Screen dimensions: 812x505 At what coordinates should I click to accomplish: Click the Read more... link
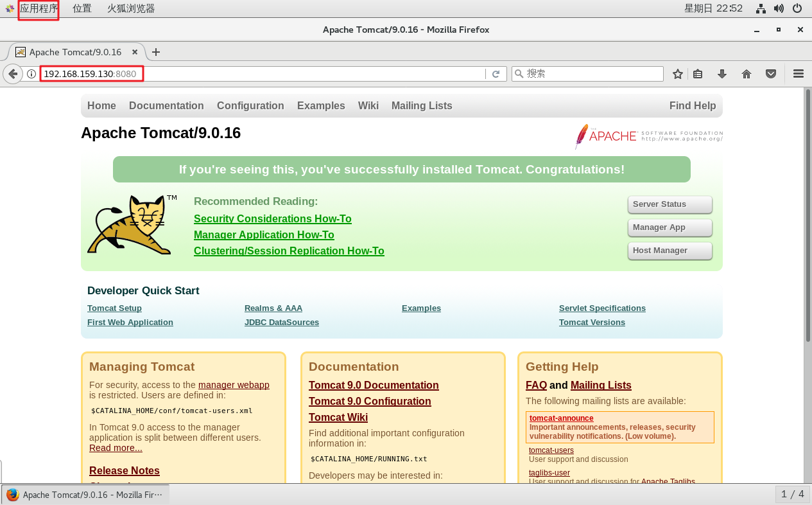(x=116, y=448)
